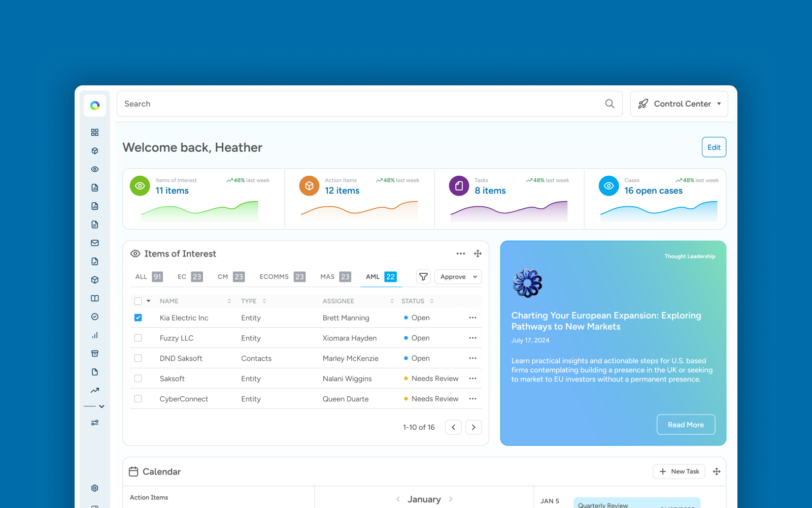This screenshot has width=812, height=508.
Task: Switch to the CM tab
Action: [231, 277]
